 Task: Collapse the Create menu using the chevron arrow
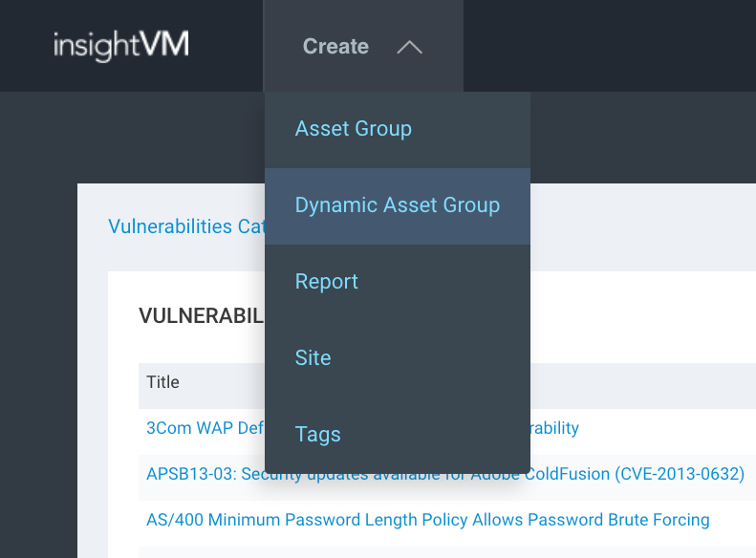pyautogui.click(x=409, y=47)
